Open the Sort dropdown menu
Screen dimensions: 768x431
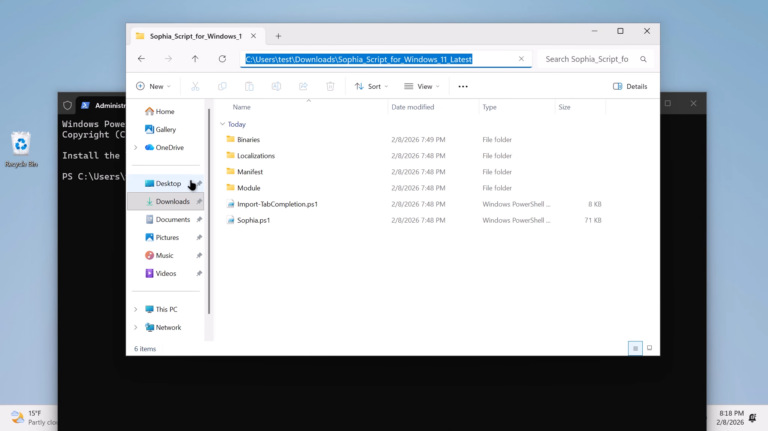pyautogui.click(x=371, y=86)
